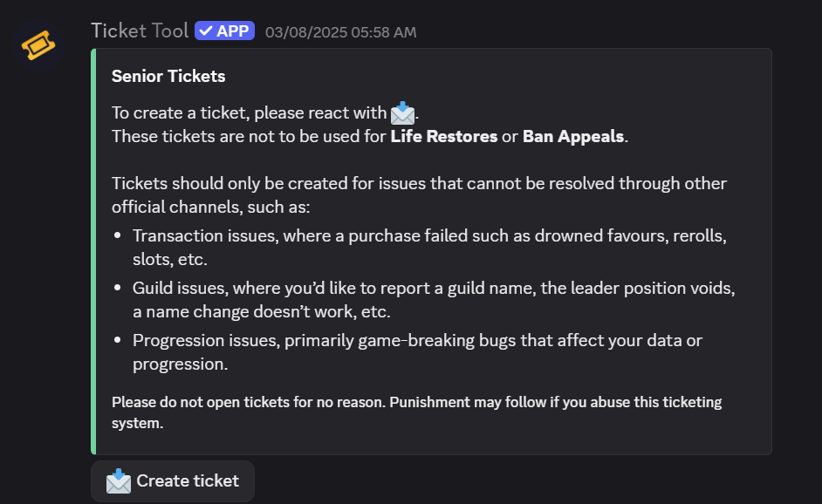822x504 pixels.
Task: Click the bullet dot beside Transaction issues
Action: (119, 236)
